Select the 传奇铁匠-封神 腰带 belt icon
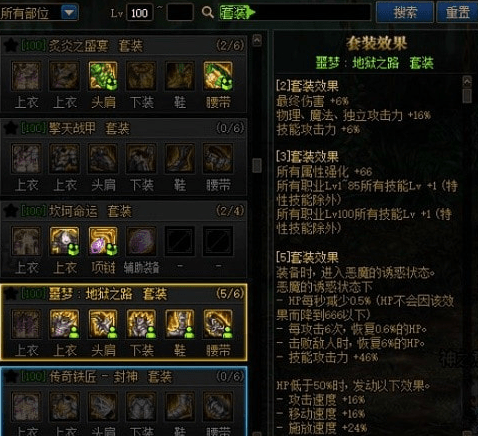 coord(218,406)
